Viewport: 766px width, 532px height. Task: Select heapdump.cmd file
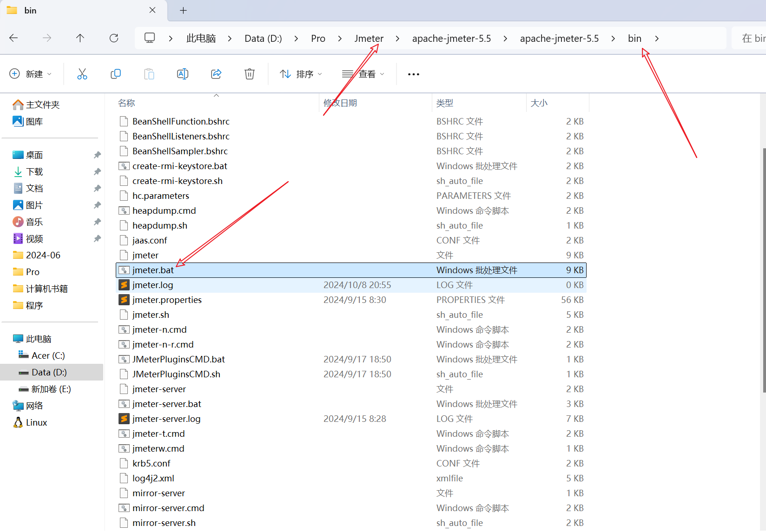click(351, 210)
